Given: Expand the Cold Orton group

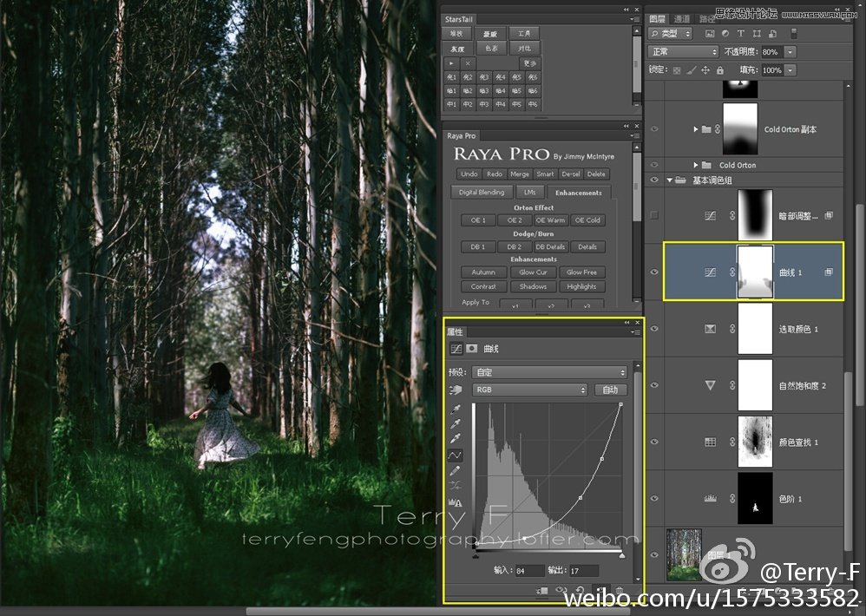Looking at the screenshot, I should click(696, 165).
